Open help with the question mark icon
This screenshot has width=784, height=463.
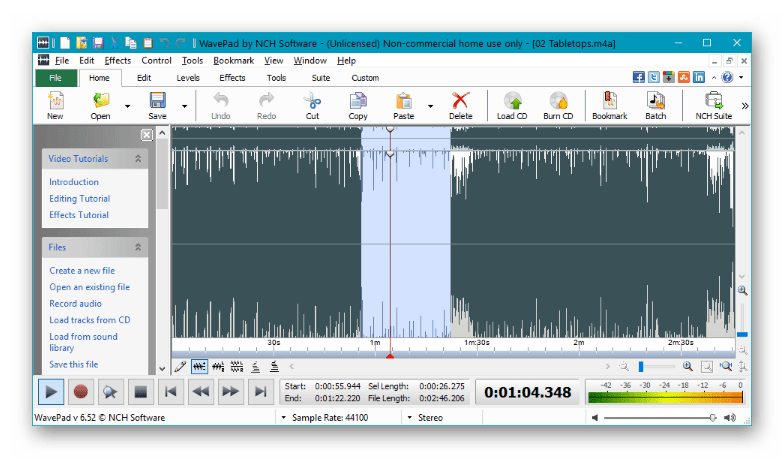tap(728, 77)
